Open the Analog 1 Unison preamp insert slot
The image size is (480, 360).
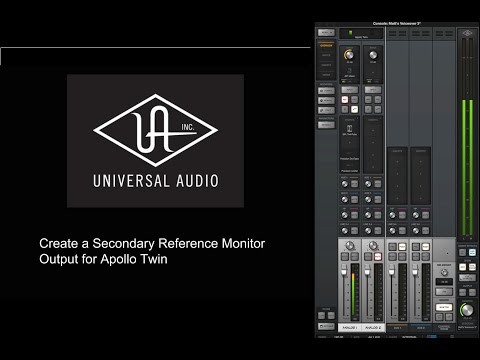pos(349,71)
